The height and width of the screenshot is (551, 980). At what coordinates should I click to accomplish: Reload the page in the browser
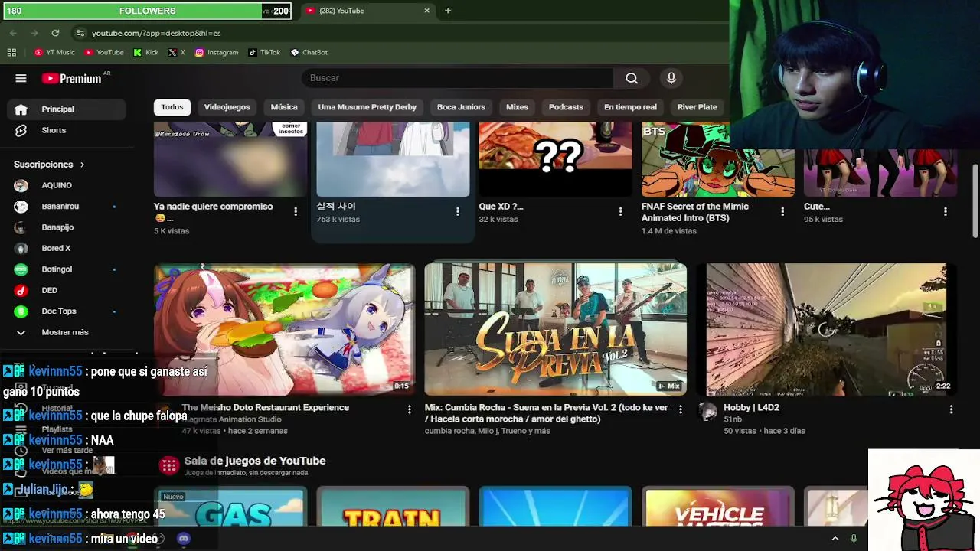click(x=55, y=33)
